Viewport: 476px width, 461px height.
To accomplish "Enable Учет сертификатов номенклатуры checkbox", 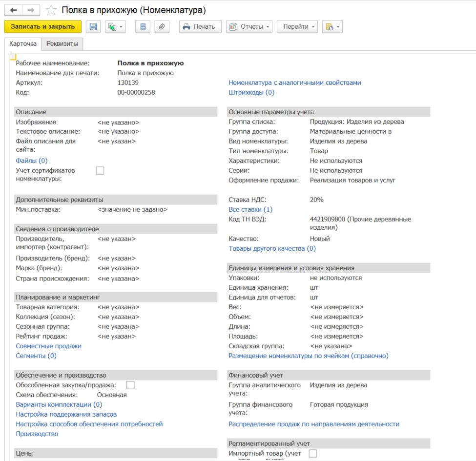I will tap(100, 170).
